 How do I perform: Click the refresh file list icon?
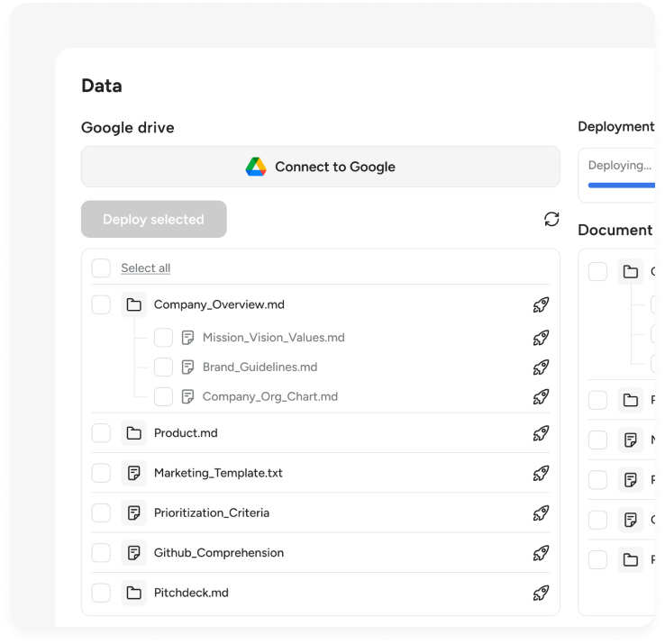551,219
